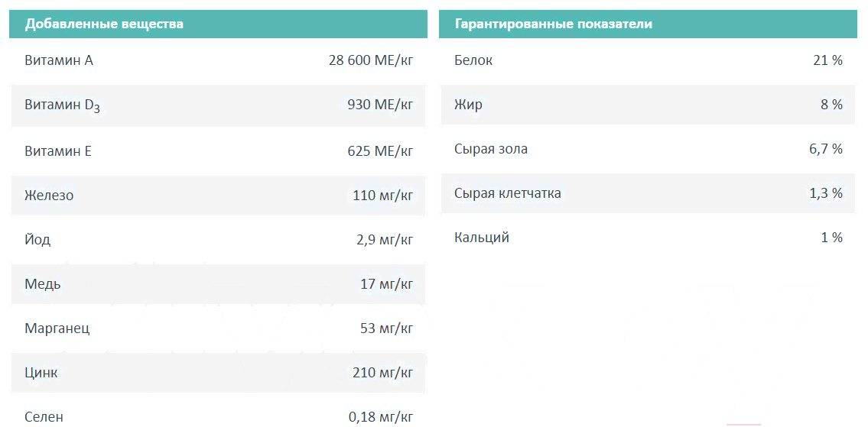Viewport: 868px width, 427px height.
Task: Select the "Витамин E" row label
Action: (x=58, y=151)
